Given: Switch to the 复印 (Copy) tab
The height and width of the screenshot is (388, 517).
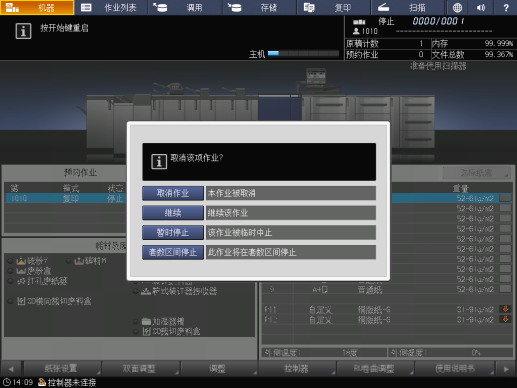Looking at the screenshot, I should tap(333, 7).
